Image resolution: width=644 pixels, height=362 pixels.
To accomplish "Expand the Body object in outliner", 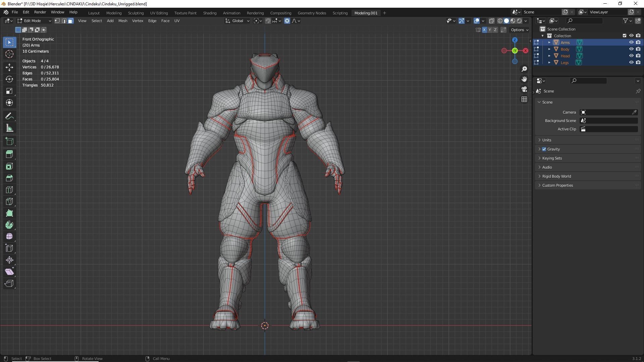I will (x=549, y=49).
